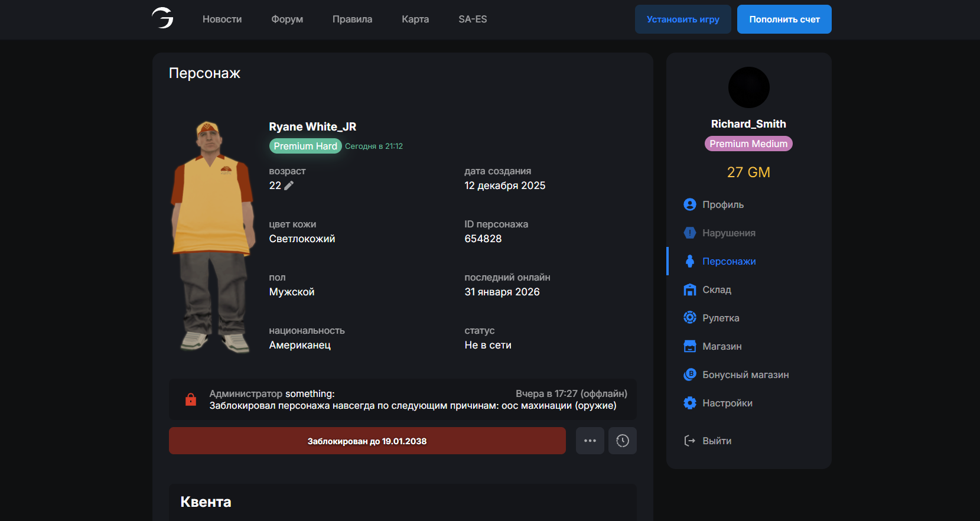This screenshot has width=980, height=521.
Task: Go to Магазин shop page
Action: click(721, 346)
